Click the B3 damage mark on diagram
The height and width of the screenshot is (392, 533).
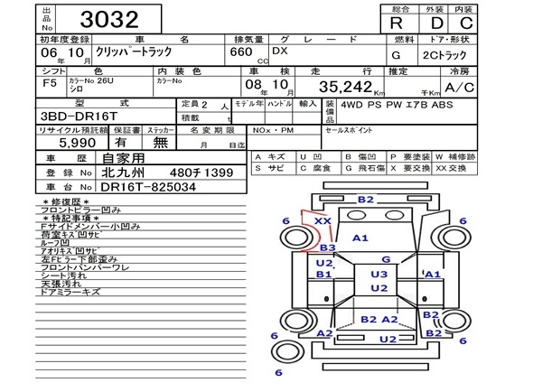(328, 247)
